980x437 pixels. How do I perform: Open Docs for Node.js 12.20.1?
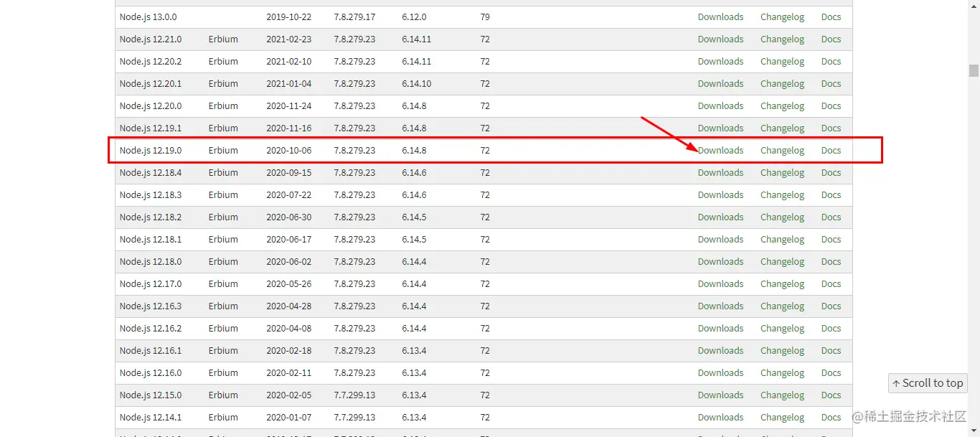point(831,84)
